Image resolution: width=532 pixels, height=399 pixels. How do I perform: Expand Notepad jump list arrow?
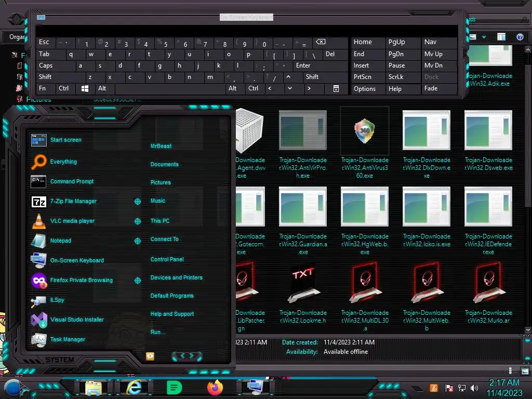[137, 241]
